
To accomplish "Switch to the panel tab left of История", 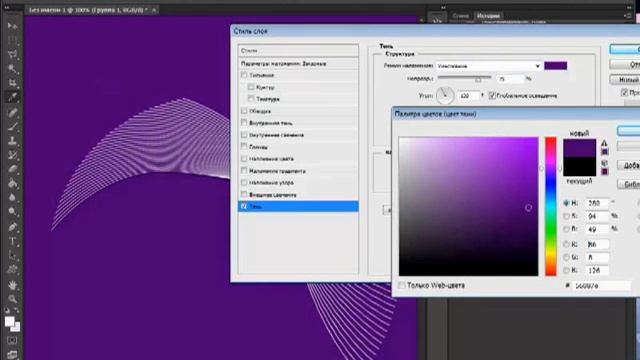I will click(x=460, y=16).
